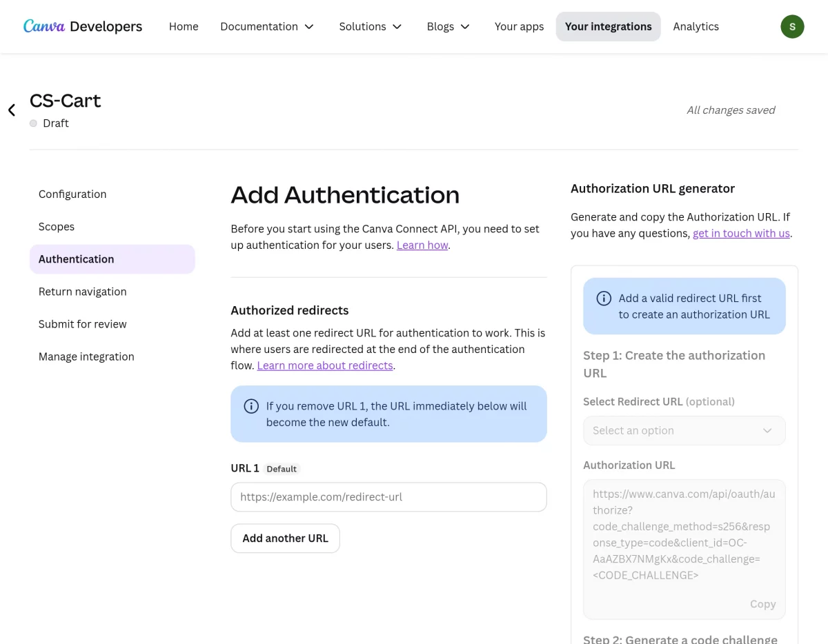
Task: Click the Draft status label
Action: (x=56, y=123)
